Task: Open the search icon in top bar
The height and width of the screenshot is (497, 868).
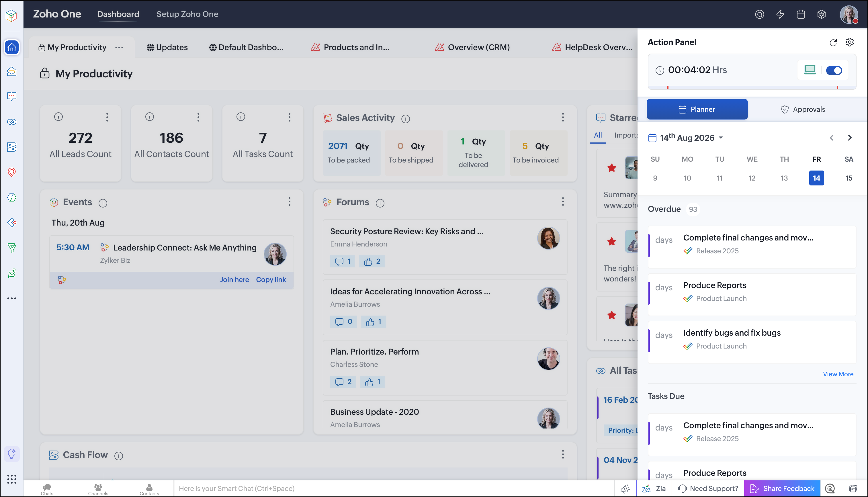Action: point(759,14)
